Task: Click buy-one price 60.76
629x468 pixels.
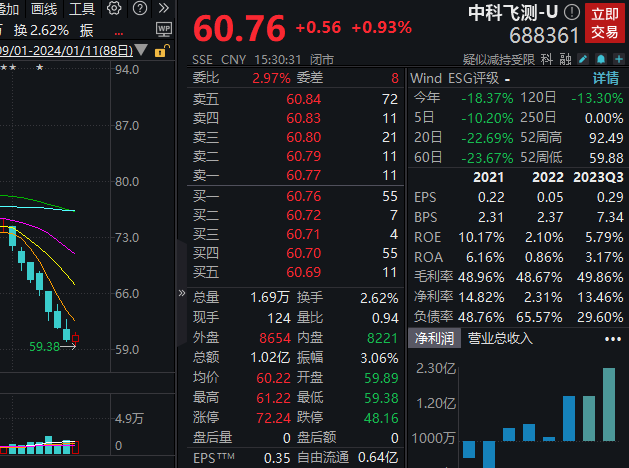Action: (x=304, y=196)
